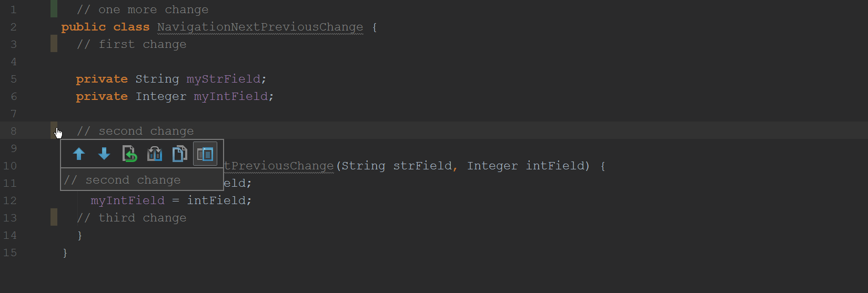
Task: Place caret on myStrField declaration
Action: pos(224,79)
